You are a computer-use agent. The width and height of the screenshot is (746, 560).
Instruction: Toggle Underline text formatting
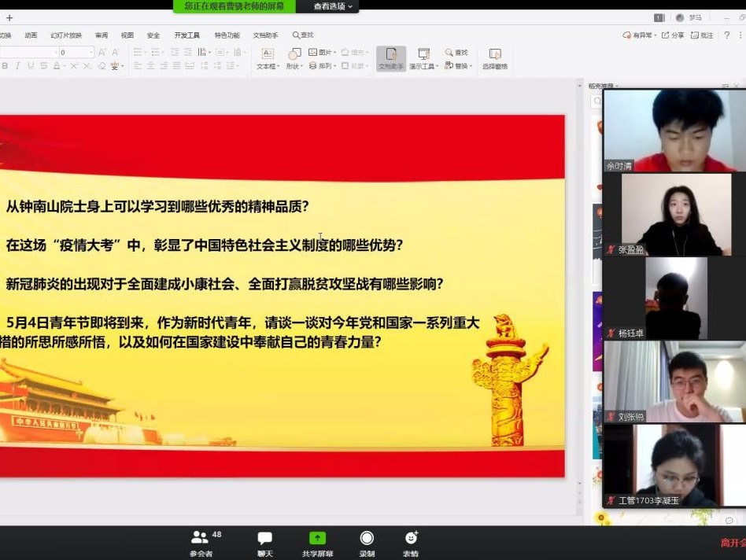31,66
